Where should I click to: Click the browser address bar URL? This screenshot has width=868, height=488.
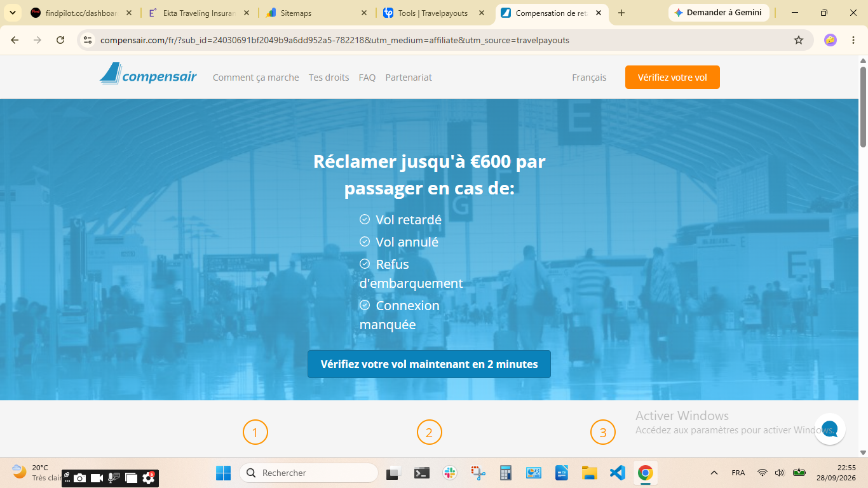(335, 40)
